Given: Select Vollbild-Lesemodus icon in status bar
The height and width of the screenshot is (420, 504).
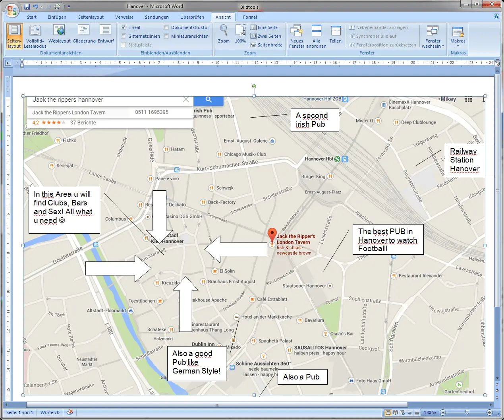Looking at the screenshot, I should [x=396, y=412].
